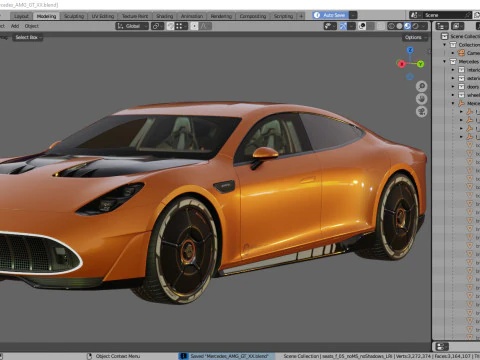The height and width of the screenshot is (360, 480).
Task: Select the Camera object icon in outliner
Action: tap(462, 53)
